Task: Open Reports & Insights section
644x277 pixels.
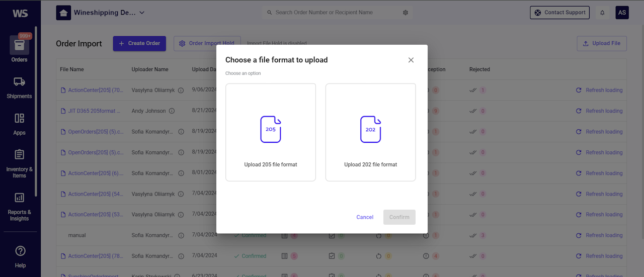Action: pos(19,206)
